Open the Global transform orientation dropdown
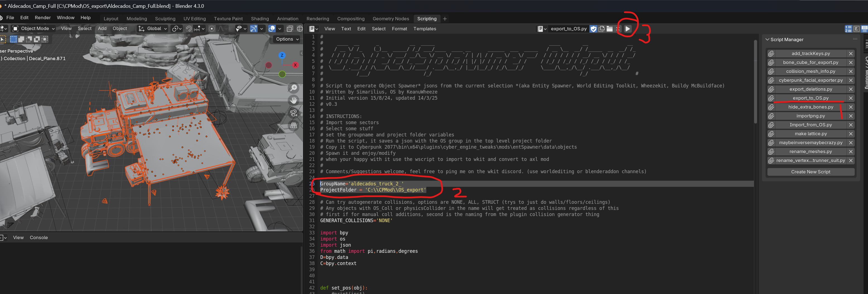The image size is (868, 294). (153, 29)
